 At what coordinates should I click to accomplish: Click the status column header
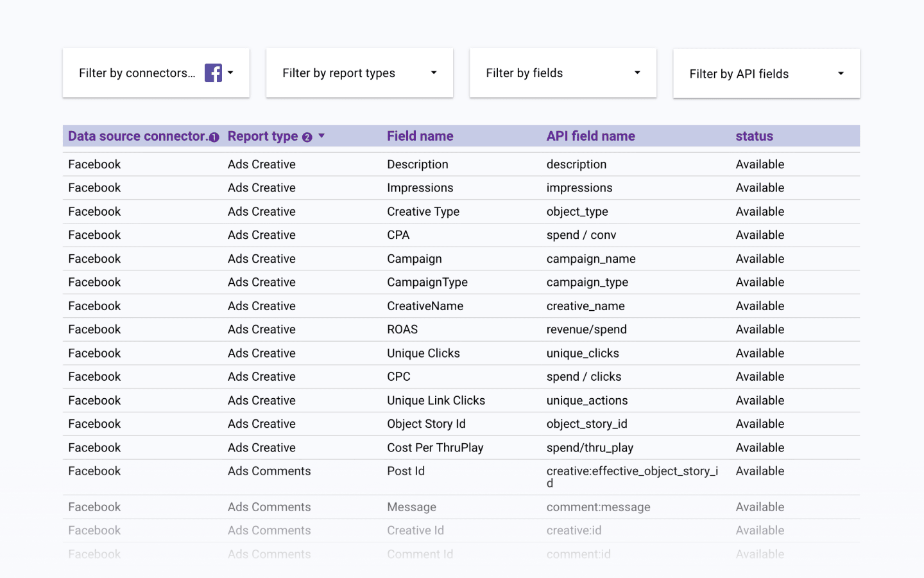pyautogui.click(x=754, y=136)
